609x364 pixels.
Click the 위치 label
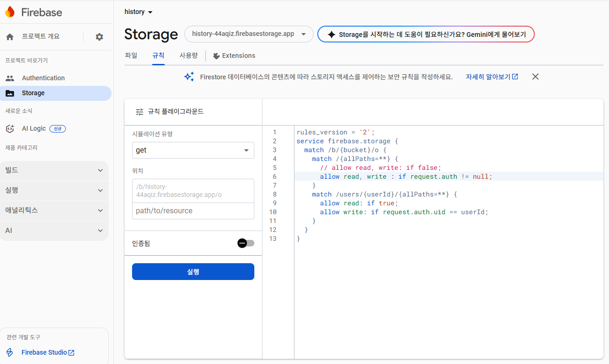(x=138, y=171)
